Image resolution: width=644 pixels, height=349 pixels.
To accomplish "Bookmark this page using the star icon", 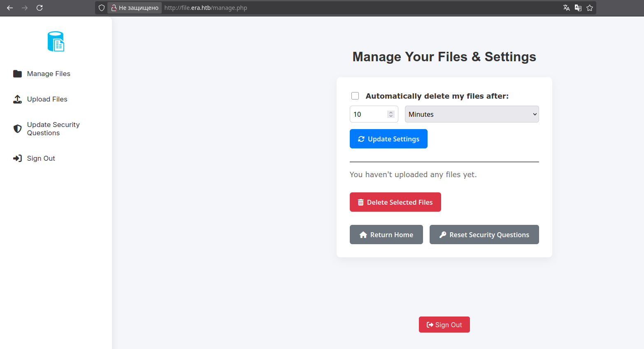I will tap(590, 7).
